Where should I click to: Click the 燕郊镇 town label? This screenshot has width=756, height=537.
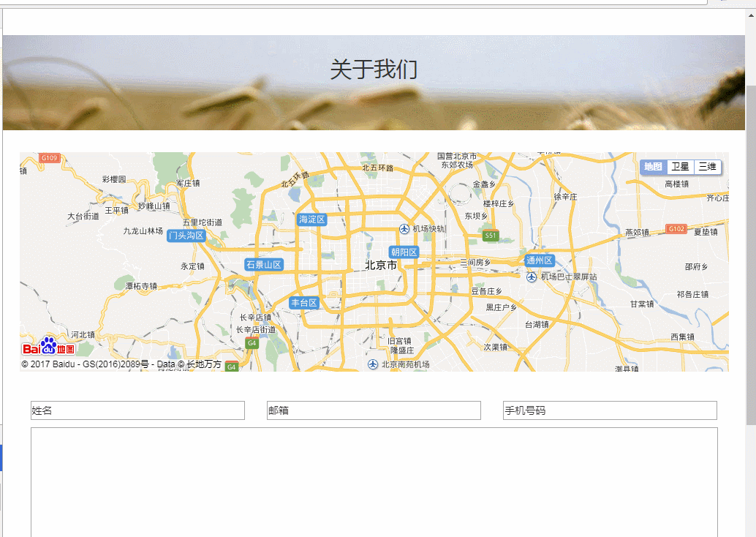[638, 233]
